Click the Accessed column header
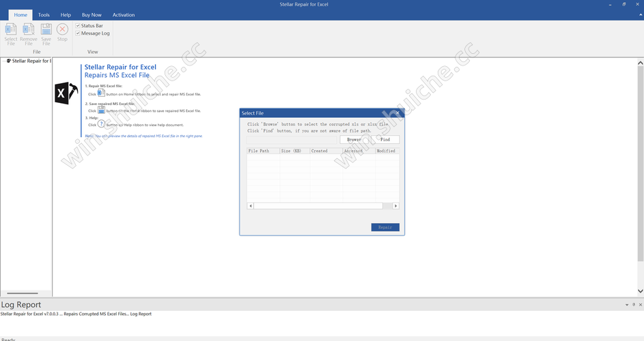This screenshot has width=644, height=341. (359, 151)
